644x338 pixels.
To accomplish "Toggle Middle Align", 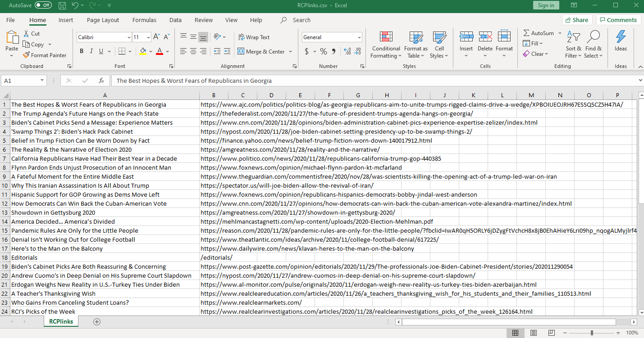I will (x=193, y=37).
